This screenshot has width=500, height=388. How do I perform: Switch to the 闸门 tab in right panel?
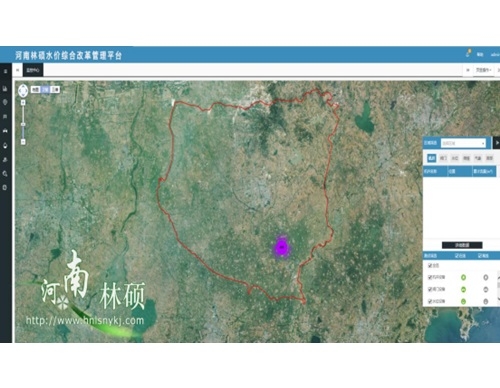coord(443,158)
